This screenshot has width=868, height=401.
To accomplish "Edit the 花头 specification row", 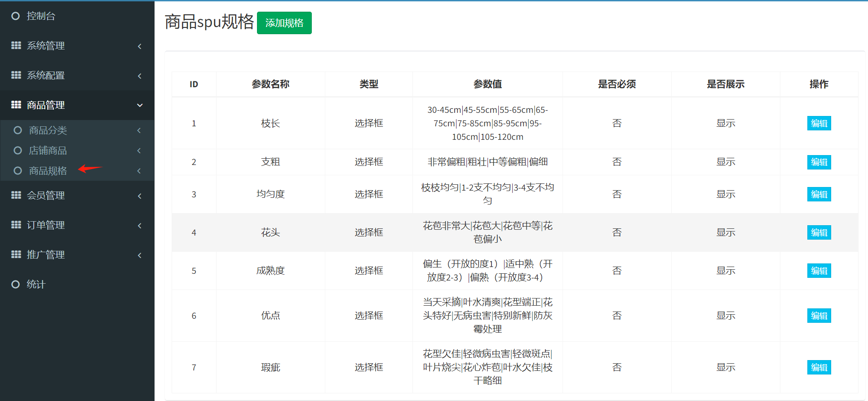I will [819, 232].
